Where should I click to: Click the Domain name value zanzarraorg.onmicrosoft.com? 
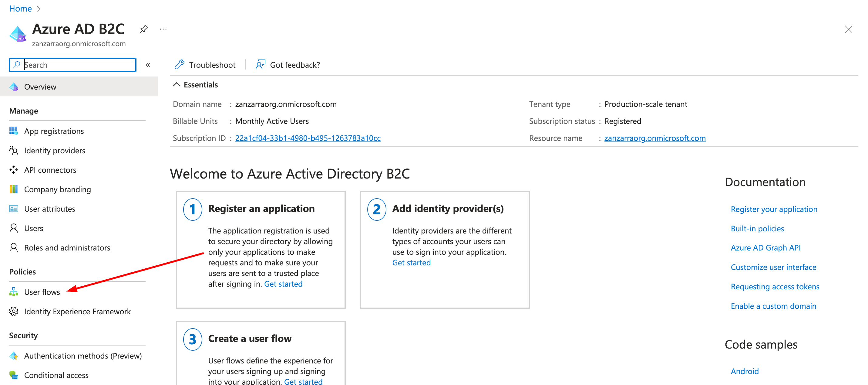pos(286,104)
